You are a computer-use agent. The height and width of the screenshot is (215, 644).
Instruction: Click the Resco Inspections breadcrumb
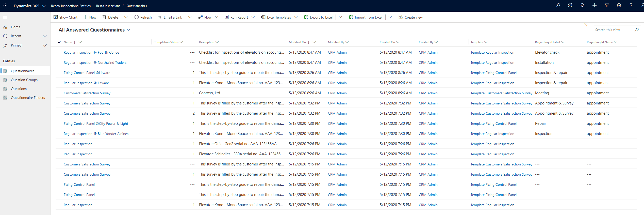108,6
